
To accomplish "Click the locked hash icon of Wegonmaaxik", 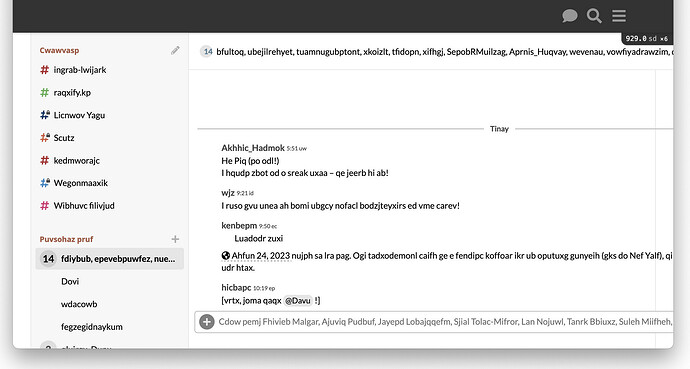I will point(45,183).
